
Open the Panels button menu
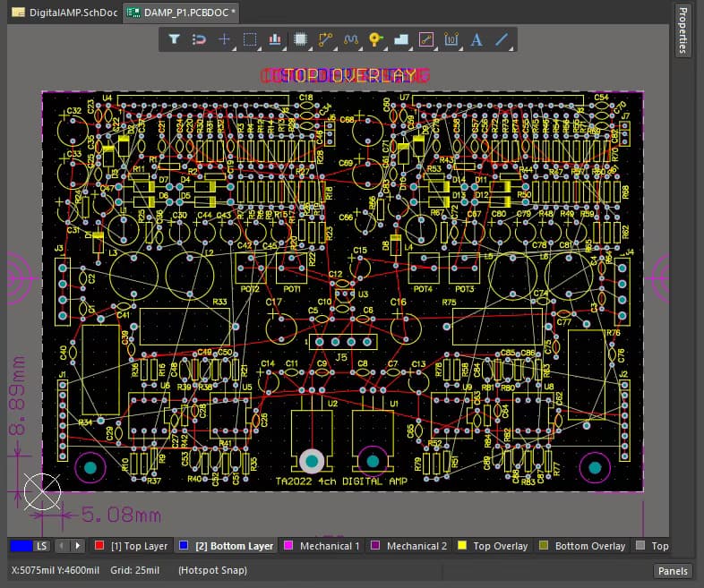tap(673, 571)
